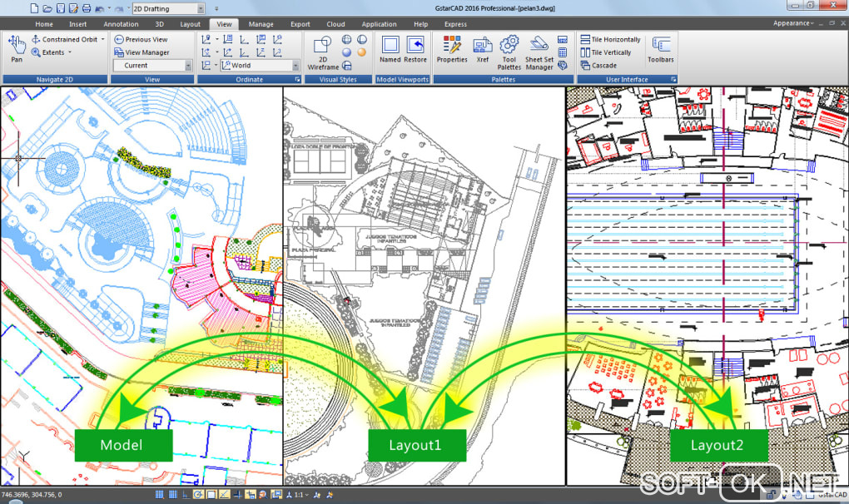Expand the World coordinate system dropdown

295,66
